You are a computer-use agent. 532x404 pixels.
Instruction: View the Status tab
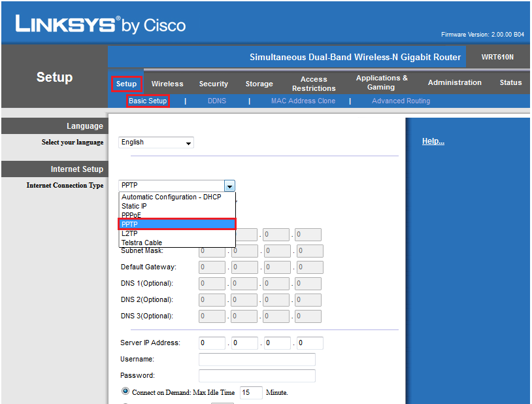coord(510,82)
